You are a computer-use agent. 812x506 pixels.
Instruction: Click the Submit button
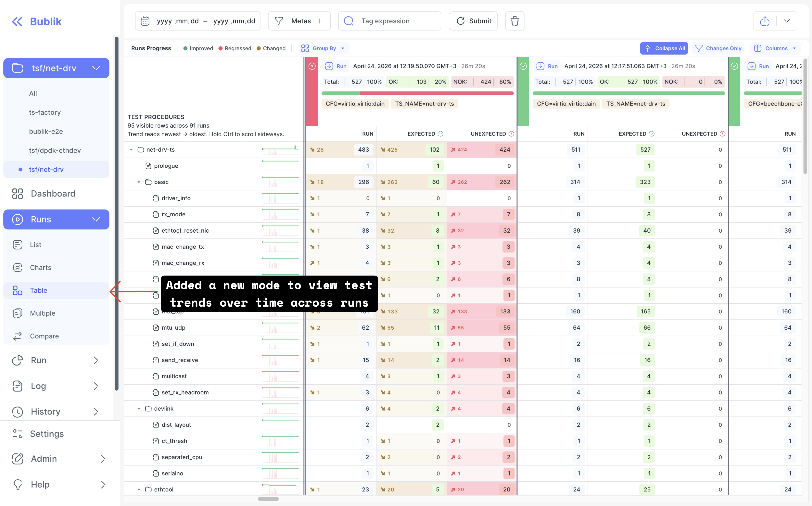pyautogui.click(x=473, y=21)
